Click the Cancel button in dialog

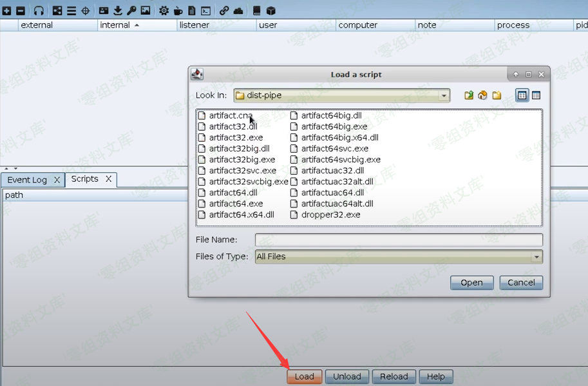tap(521, 282)
